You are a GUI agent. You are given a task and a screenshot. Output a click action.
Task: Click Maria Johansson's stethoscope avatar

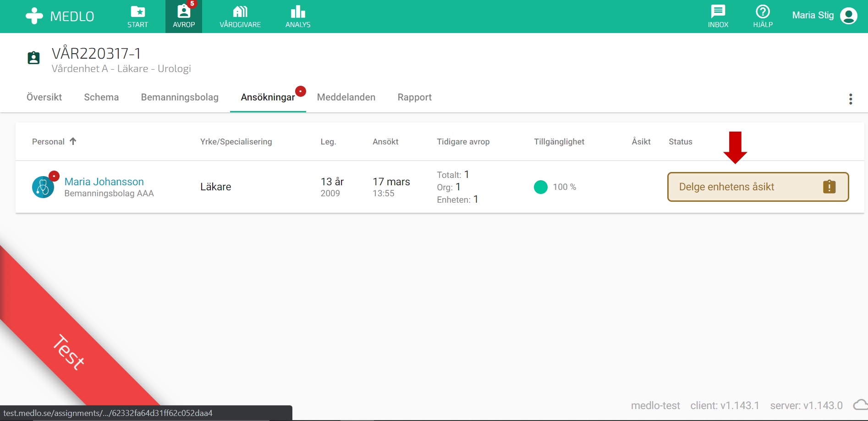coord(43,187)
